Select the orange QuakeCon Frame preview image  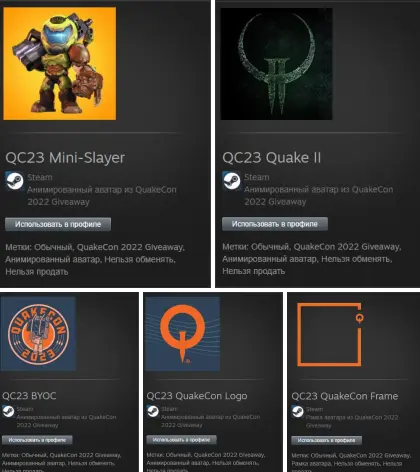coord(329,335)
